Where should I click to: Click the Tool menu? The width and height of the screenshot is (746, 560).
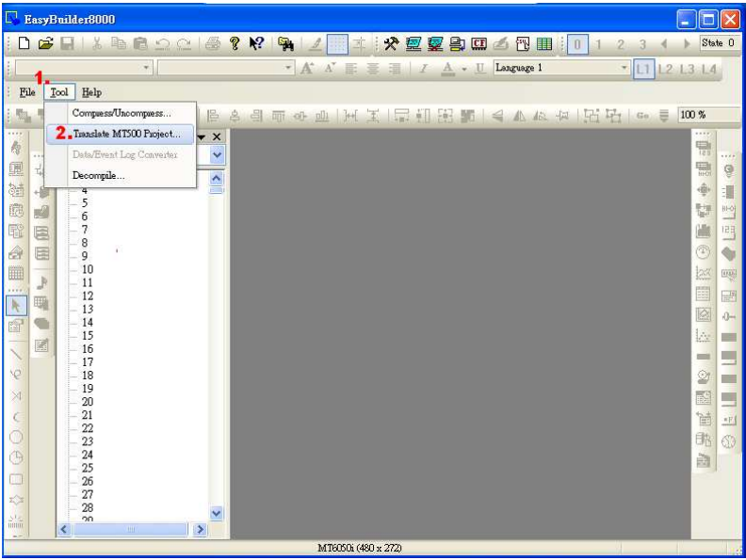[x=59, y=92]
